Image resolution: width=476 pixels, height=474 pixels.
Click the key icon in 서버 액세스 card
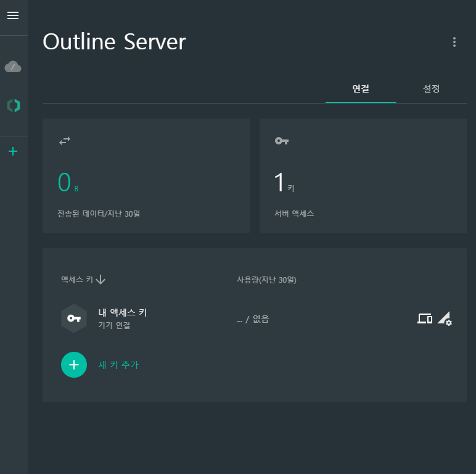click(x=282, y=141)
